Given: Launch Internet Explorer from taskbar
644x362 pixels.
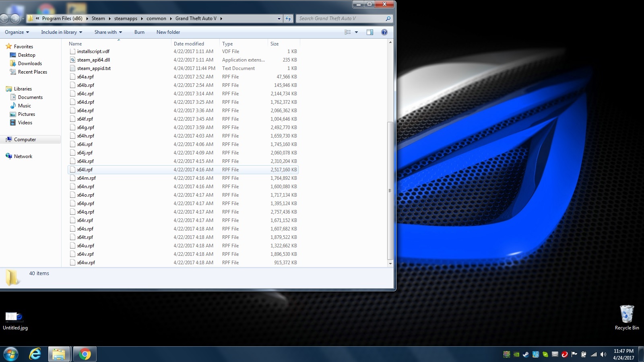Looking at the screenshot, I should [x=35, y=354].
